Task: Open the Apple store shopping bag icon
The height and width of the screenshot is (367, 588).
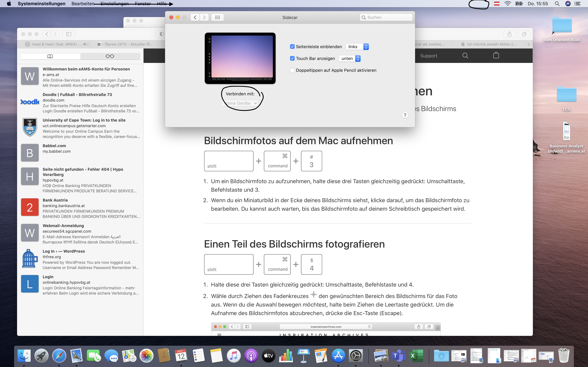Action: pos(496,56)
